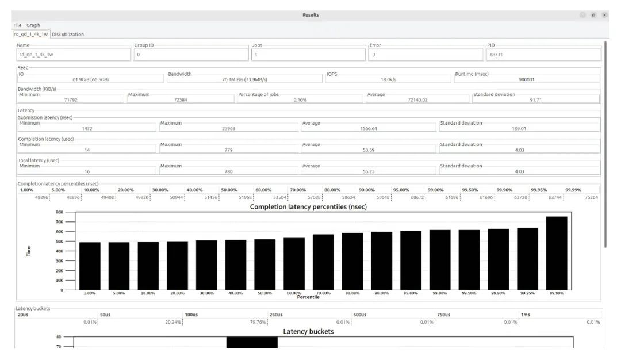Open the File menu
This screenshot has width=621, height=364.
[x=17, y=25]
